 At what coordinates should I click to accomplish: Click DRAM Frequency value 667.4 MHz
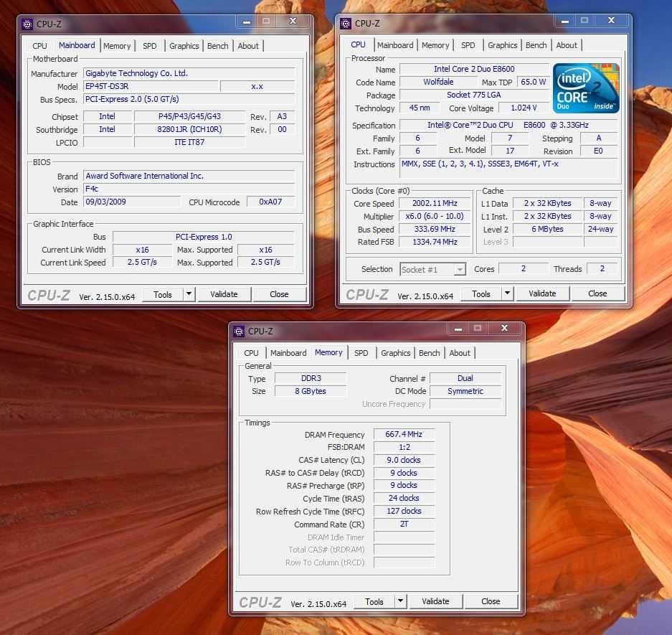(404, 434)
